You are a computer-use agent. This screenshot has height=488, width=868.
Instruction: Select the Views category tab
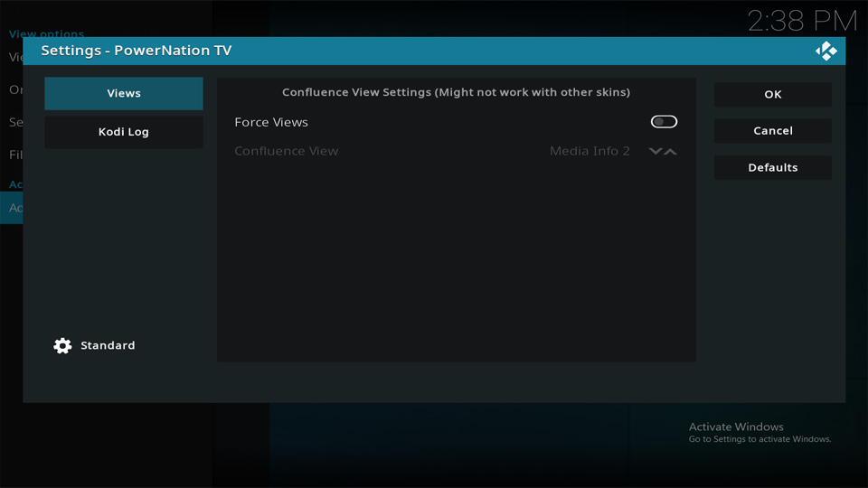124,93
